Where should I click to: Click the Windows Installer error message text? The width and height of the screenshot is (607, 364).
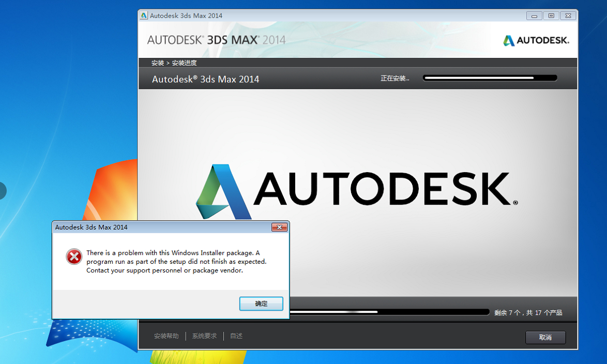(x=176, y=262)
